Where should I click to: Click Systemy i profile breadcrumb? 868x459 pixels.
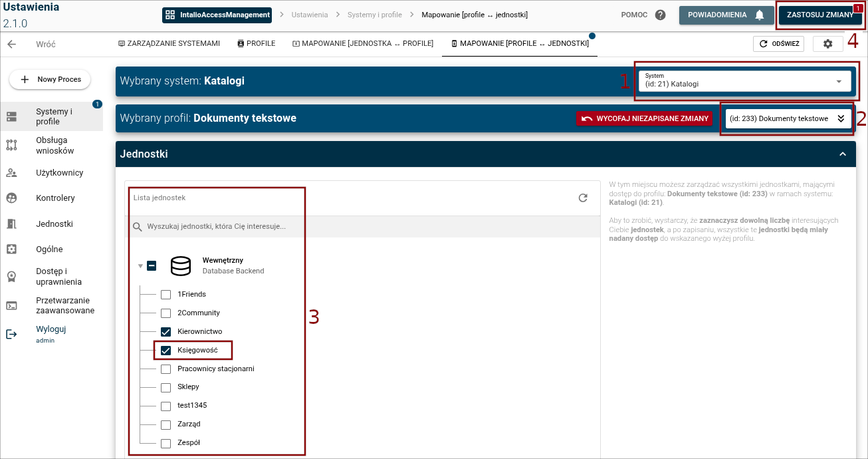(375, 15)
